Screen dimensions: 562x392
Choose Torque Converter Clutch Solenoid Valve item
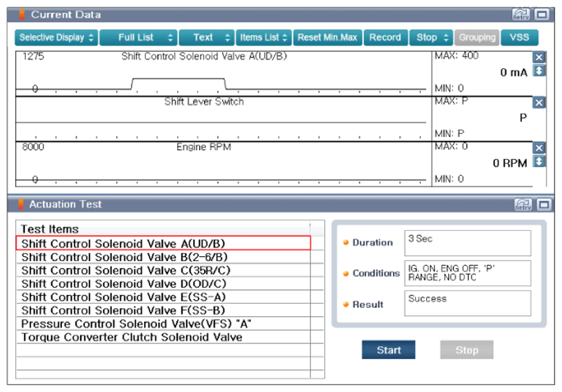(163, 337)
